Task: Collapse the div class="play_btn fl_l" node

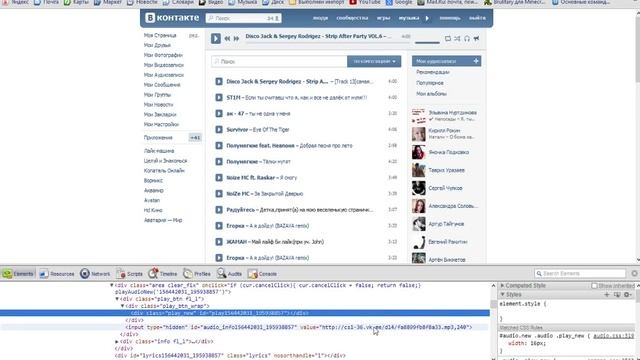Action: (117, 299)
